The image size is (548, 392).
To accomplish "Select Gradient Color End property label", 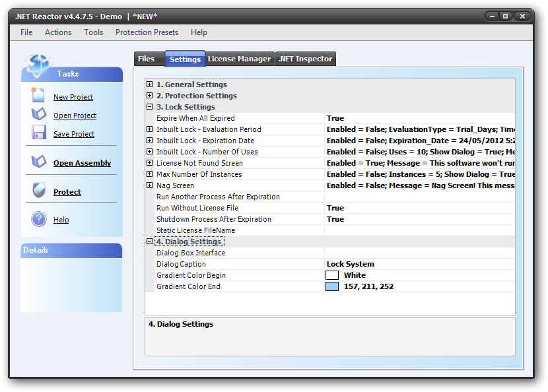I will click(x=188, y=286).
